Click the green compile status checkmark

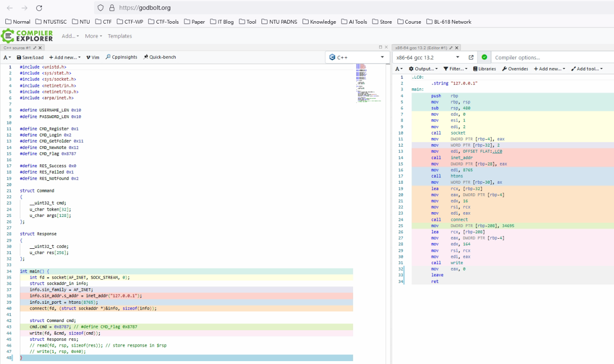coord(484,57)
